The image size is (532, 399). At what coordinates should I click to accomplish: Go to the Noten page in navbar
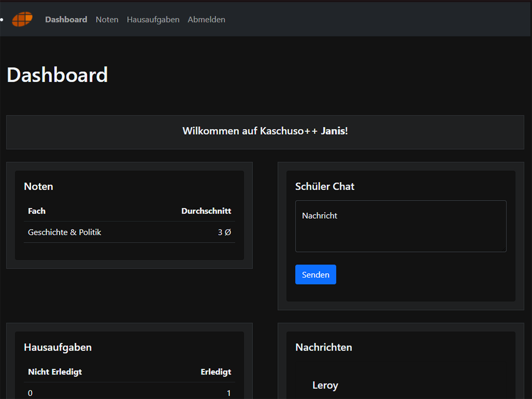point(107,20)
